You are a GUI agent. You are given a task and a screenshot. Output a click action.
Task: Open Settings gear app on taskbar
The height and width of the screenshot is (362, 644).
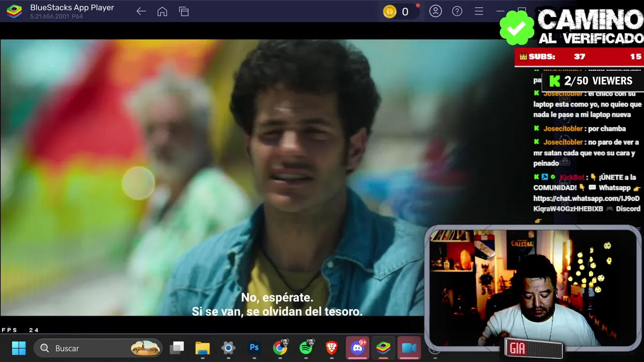point(228,348)
